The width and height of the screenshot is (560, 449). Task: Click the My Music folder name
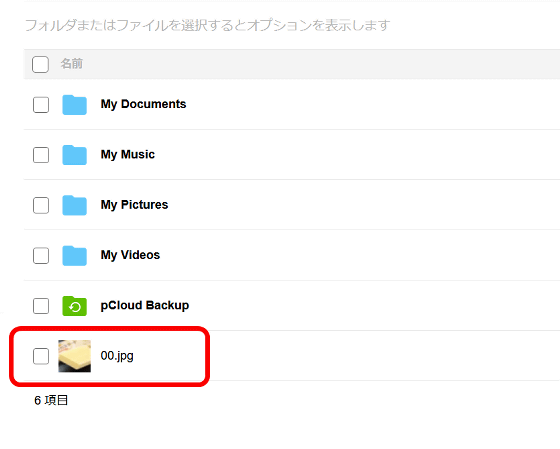pos(128,155)
